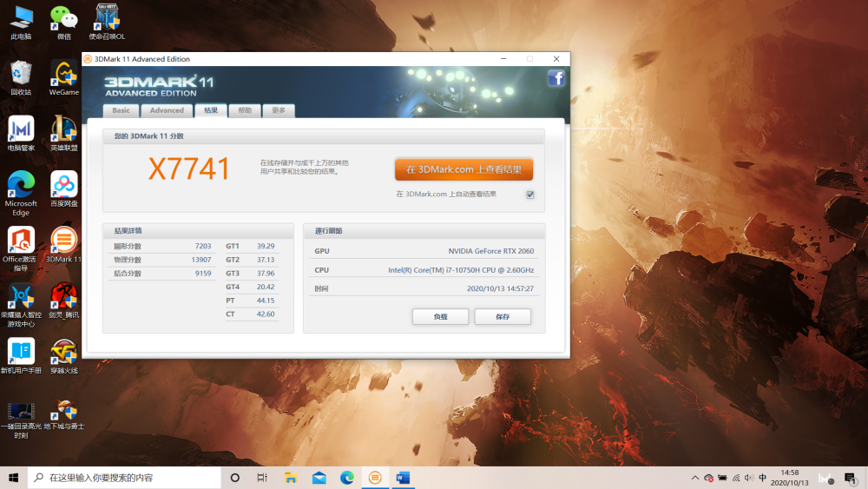Screen dimensions: 868x489
Task: Click the taskbar clock showing 14:58
Action: point(790,478)
